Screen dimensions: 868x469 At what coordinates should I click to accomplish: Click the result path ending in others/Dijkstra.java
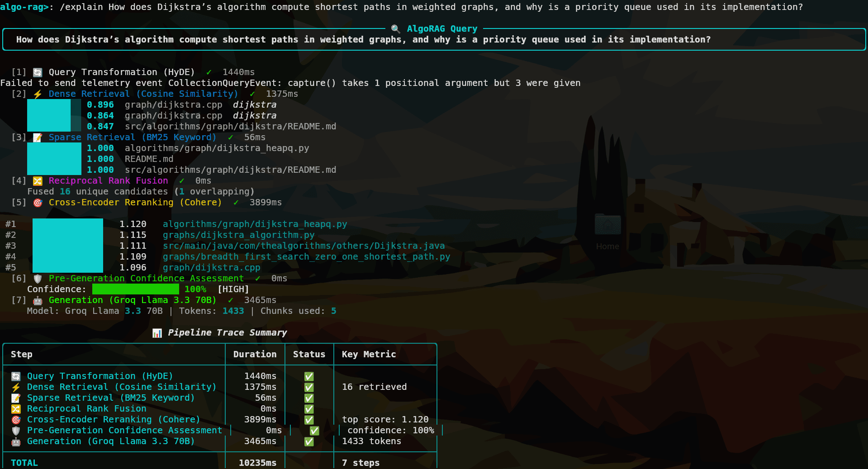coord(304,246)
